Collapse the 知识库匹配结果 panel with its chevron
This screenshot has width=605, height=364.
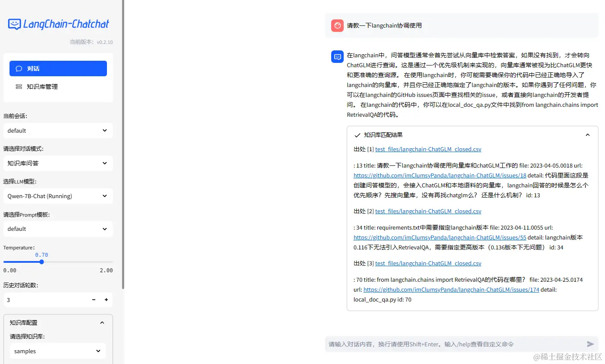(x=587, y=135)
